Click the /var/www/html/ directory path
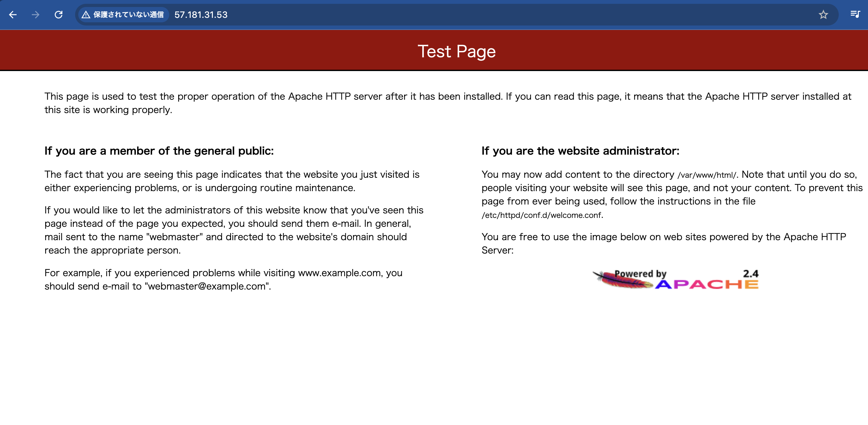The height and width of the screenshot is (425, 868). point(707,175)
